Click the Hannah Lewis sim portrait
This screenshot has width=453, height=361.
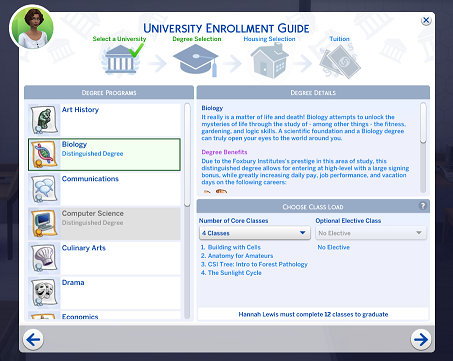(32, 28)
